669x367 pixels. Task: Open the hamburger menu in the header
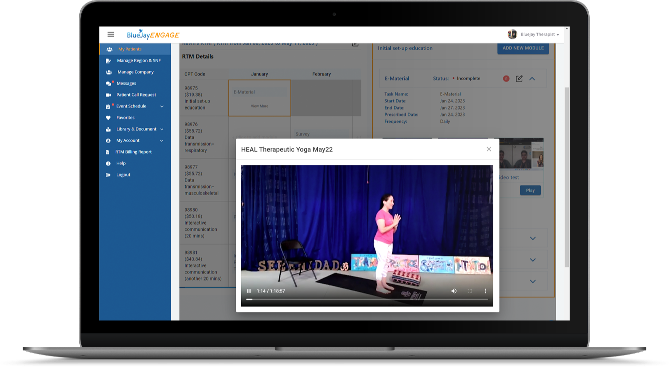[111, 35]
